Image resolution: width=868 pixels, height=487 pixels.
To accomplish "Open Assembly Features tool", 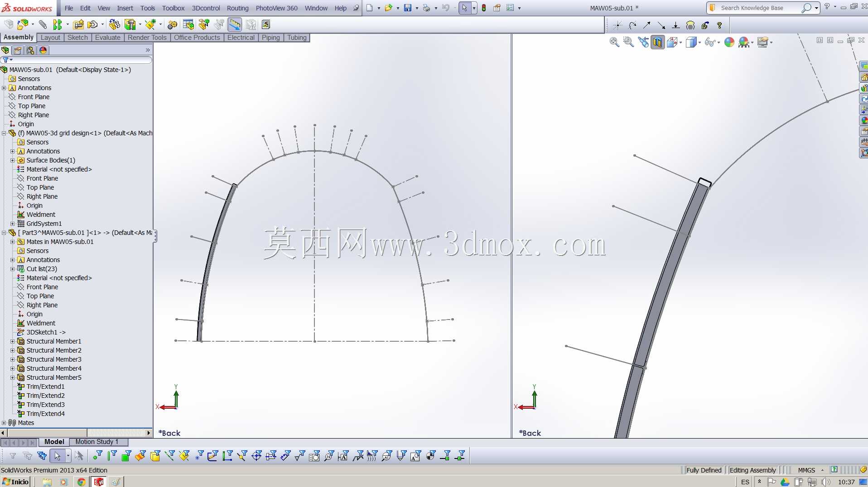I will [130, 24].
